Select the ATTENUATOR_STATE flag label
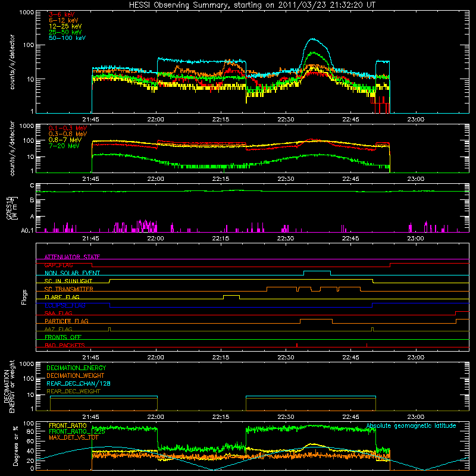 (72, 257)
